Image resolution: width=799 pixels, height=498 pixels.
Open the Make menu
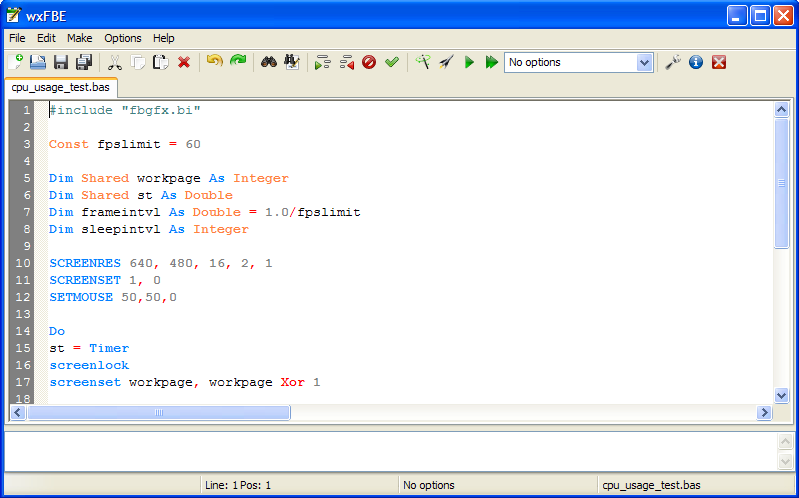[79, 38]
